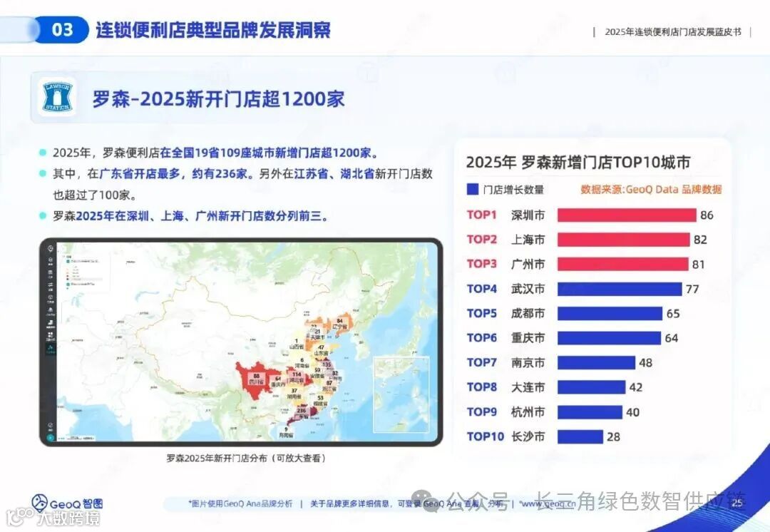Click the 上海市 red bar in chart
Viewport: 770px width, 532px height.
(x=624, y=240)
